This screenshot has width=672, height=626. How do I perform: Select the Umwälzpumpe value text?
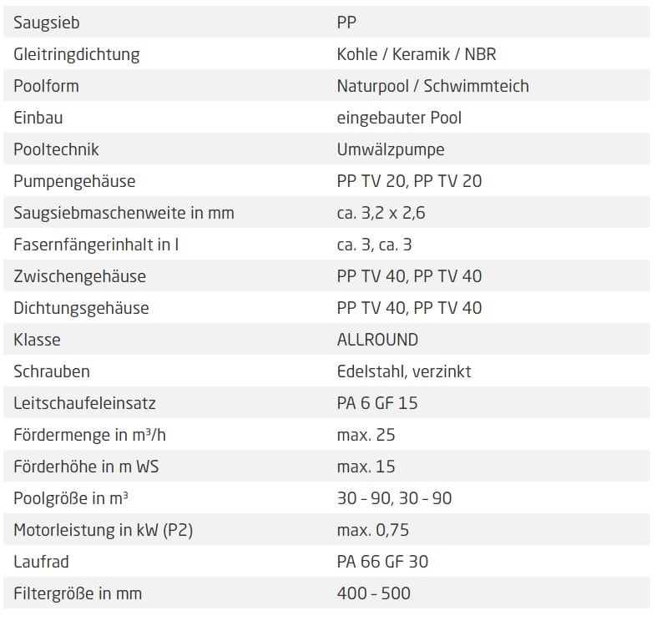pyautogui.click(x=391, y=149)
